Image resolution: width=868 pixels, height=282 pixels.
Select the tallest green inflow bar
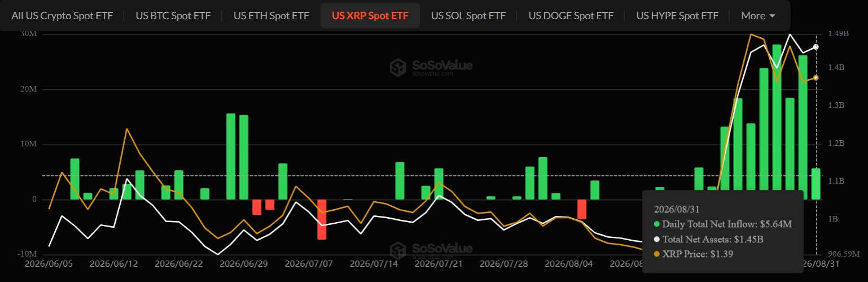pos(777,122)
